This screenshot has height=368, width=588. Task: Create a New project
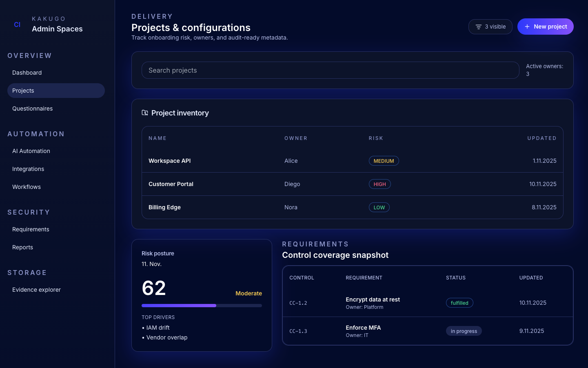(x=546, y=26)
